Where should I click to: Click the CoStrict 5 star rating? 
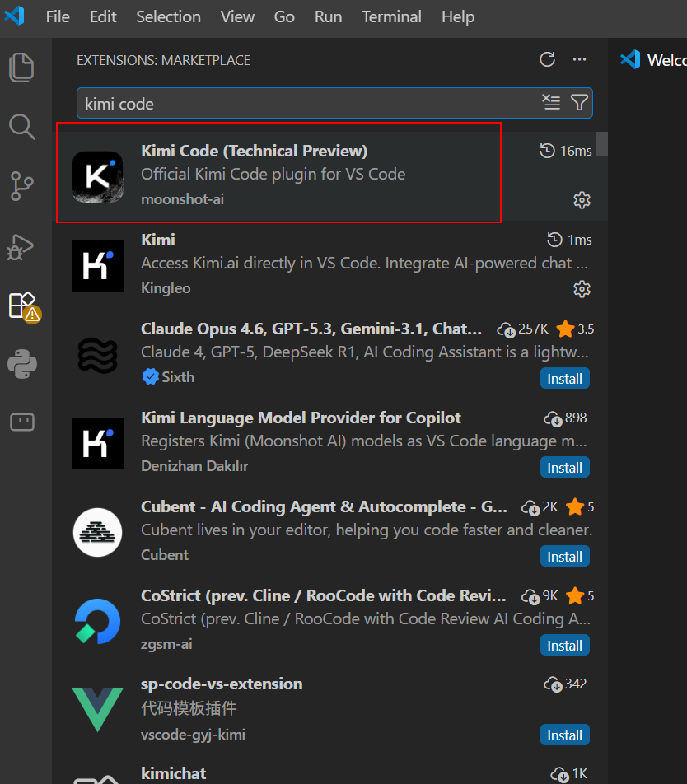click(580, 596)
